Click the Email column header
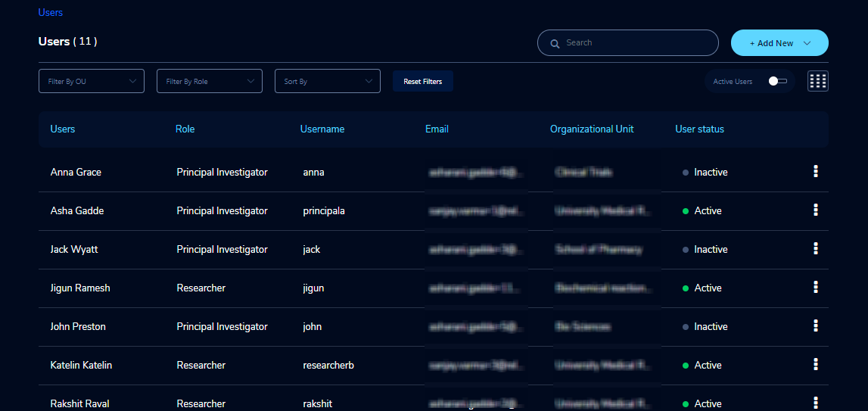868x411 pixels. point(437,129)
